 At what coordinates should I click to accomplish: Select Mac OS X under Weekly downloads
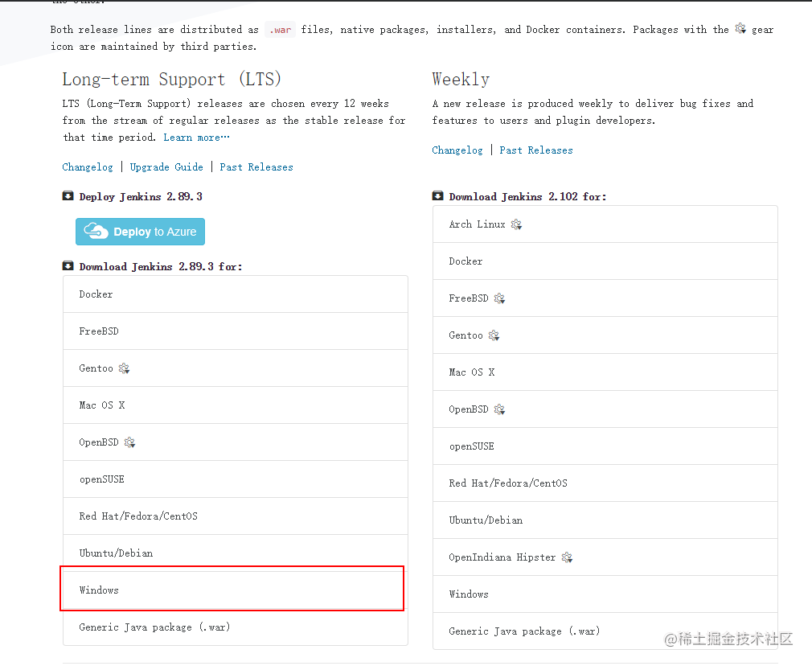(x=605, y=372)
